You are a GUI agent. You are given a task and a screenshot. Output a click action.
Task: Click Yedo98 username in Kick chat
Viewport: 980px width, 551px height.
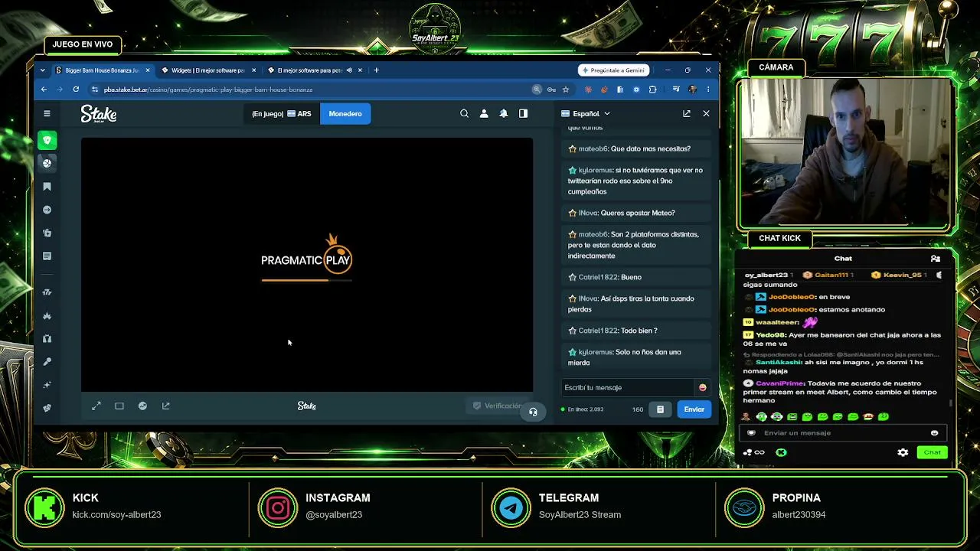[770, 335]
